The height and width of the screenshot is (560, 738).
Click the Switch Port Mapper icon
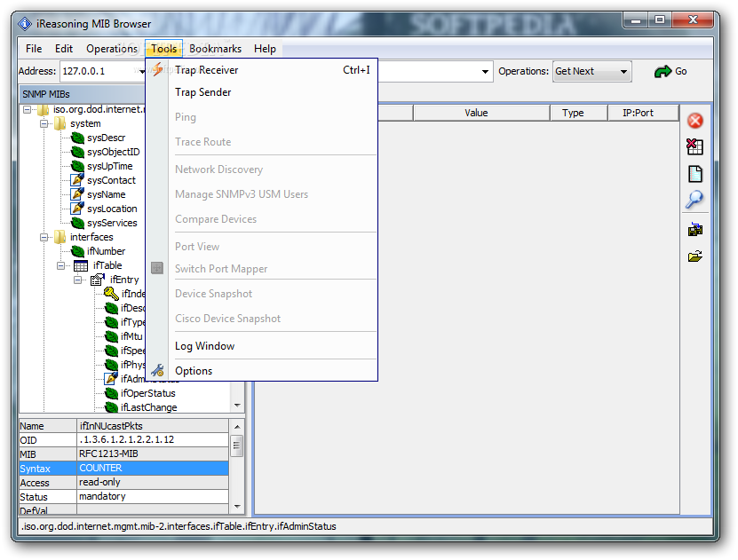click(x=157, y=268)
